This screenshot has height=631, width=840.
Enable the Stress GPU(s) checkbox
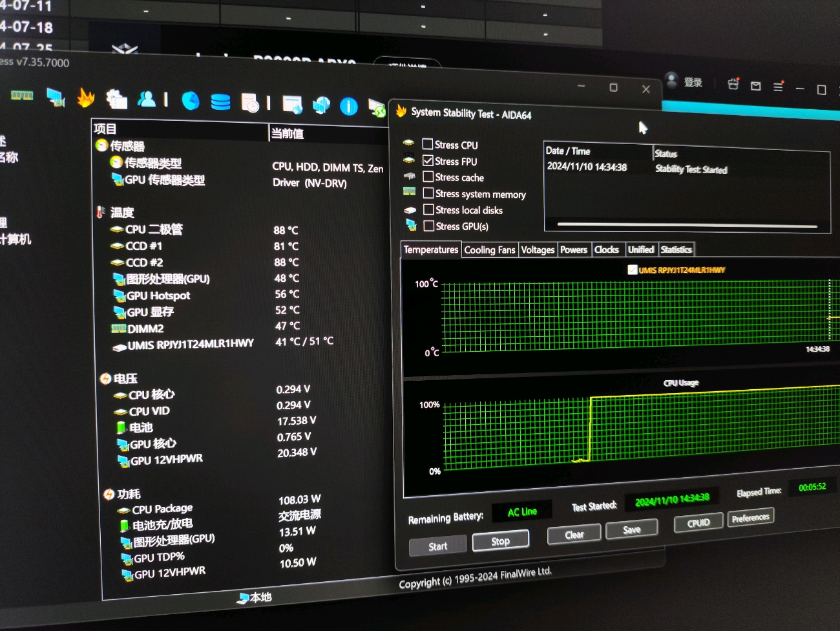428,226
